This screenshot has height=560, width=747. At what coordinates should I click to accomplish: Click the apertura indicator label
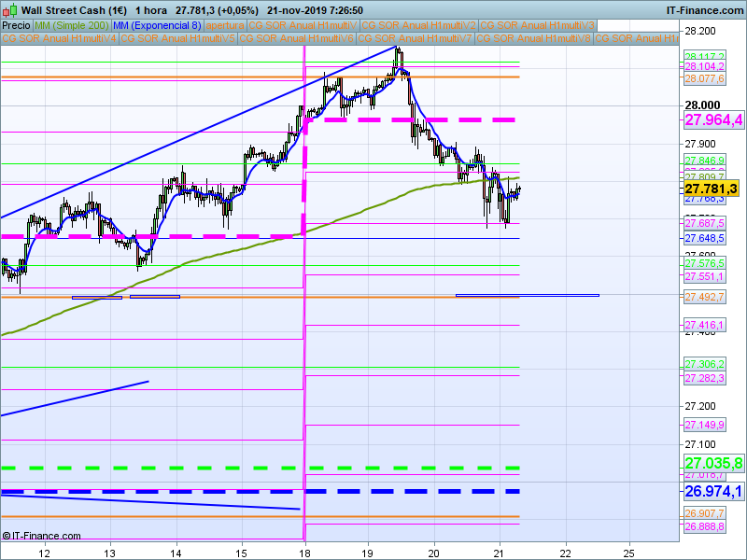(225, 25)
